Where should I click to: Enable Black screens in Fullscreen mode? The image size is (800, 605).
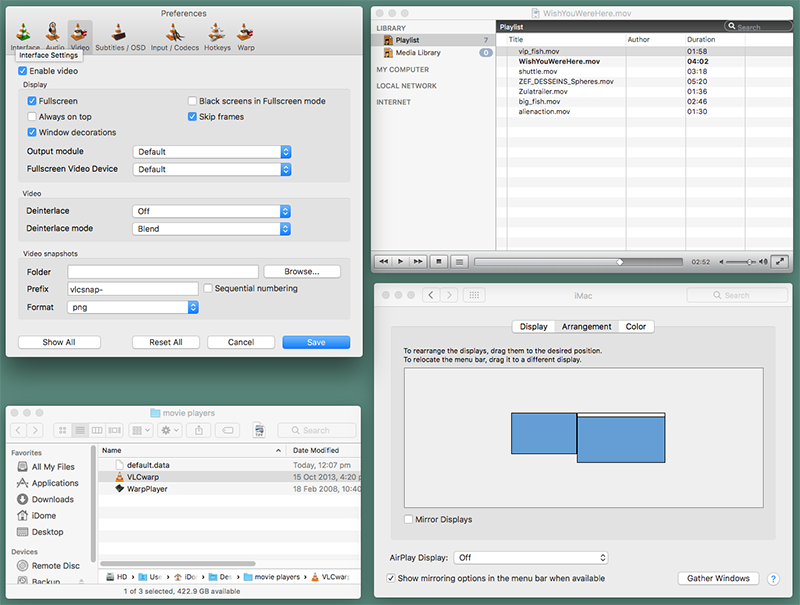[192, 101]
